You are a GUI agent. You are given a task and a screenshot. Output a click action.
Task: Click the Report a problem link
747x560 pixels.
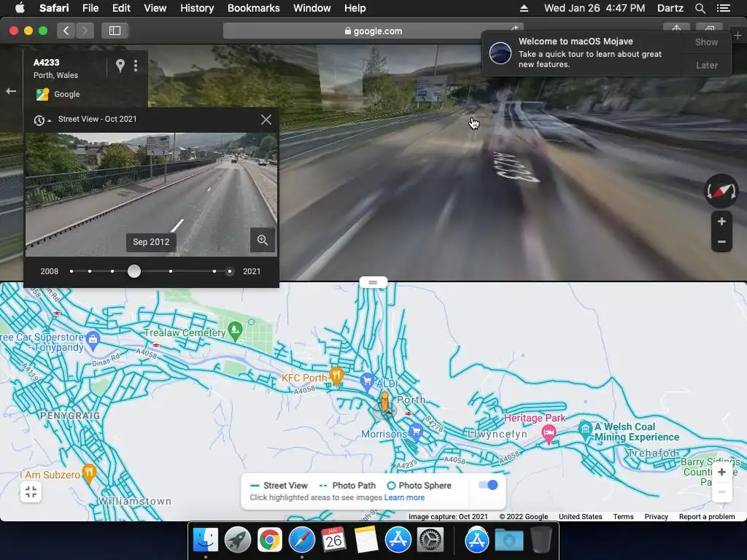tap(707, 517)
